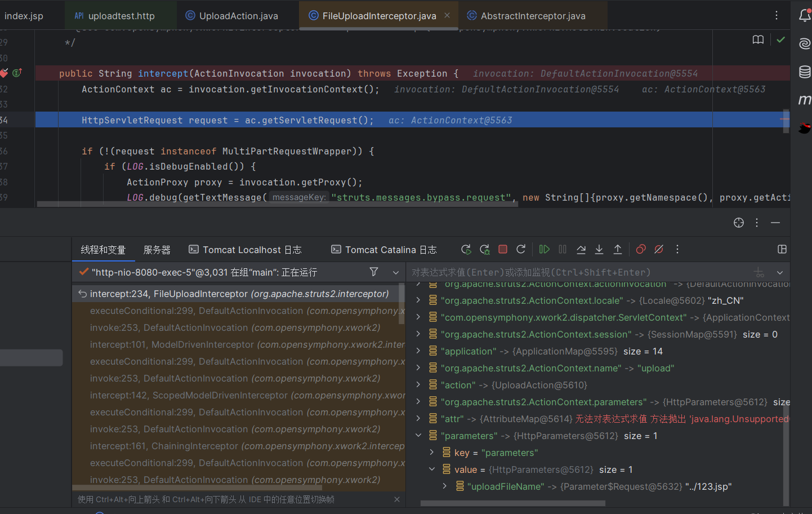
Task: Open the Tomcat Catalina 日志 tab
Action: 384,250
